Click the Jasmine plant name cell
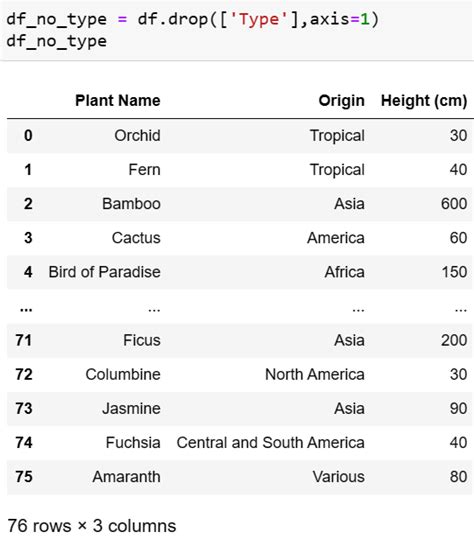The image size is (474, 539). click(x=131, y=408)
